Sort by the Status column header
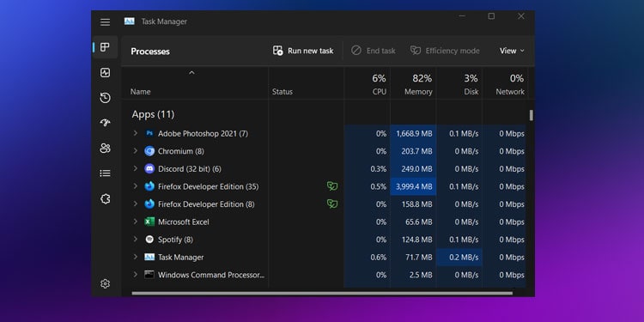This screenshot has width=644, height=322. [283, 92]
